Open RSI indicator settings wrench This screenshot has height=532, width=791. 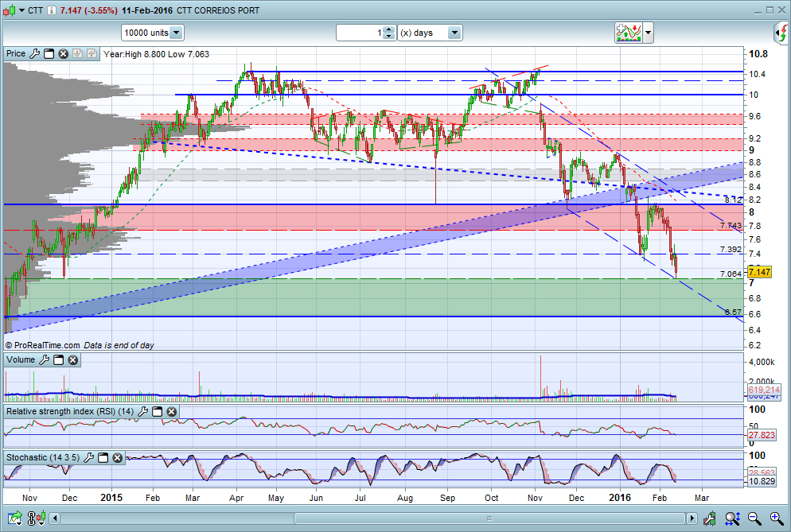[142, 412]
